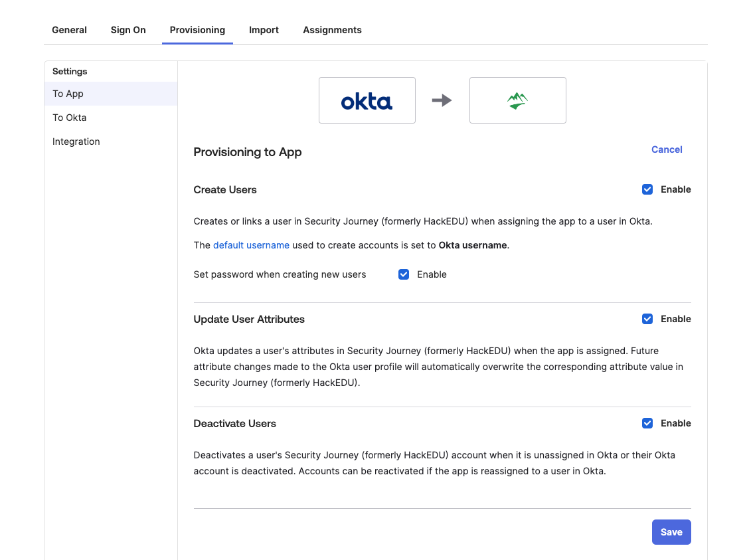749x560 pixels.
Task: Click the Provisioning to App heading
Action: click(x=248, y=152)
